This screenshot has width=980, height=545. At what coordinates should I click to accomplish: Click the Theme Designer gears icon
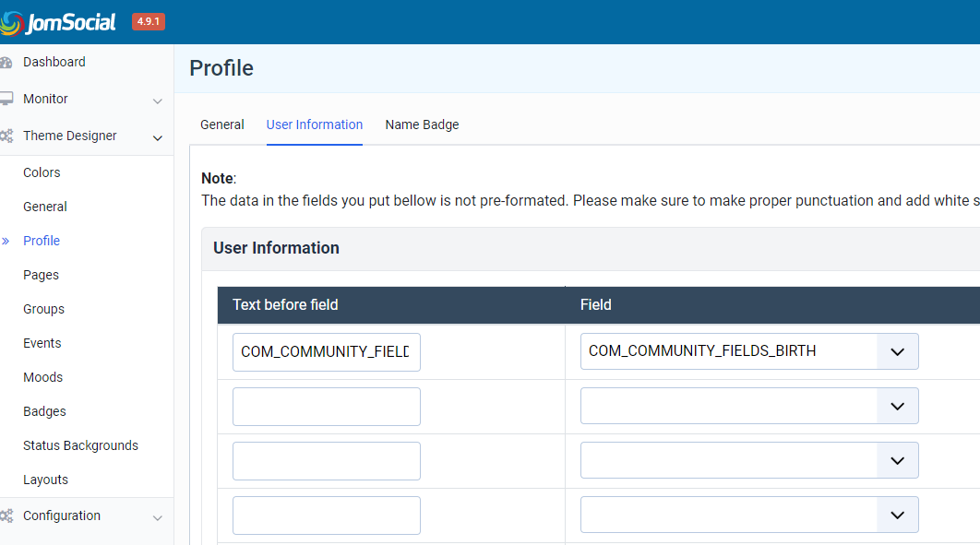pyautogui.click(x=6, y=136)
